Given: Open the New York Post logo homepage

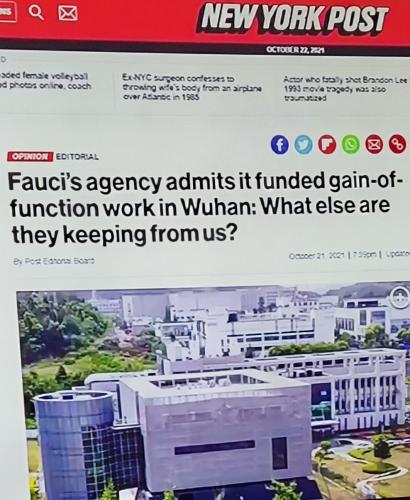Looking at the screenshot, I should [x=294, y=19].
